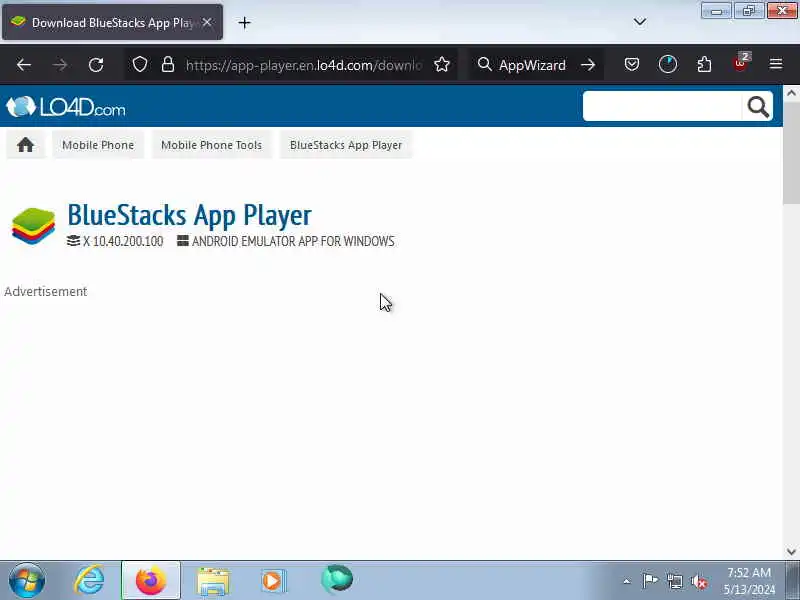Click the greyed-out forward arrow

[60, 65]
